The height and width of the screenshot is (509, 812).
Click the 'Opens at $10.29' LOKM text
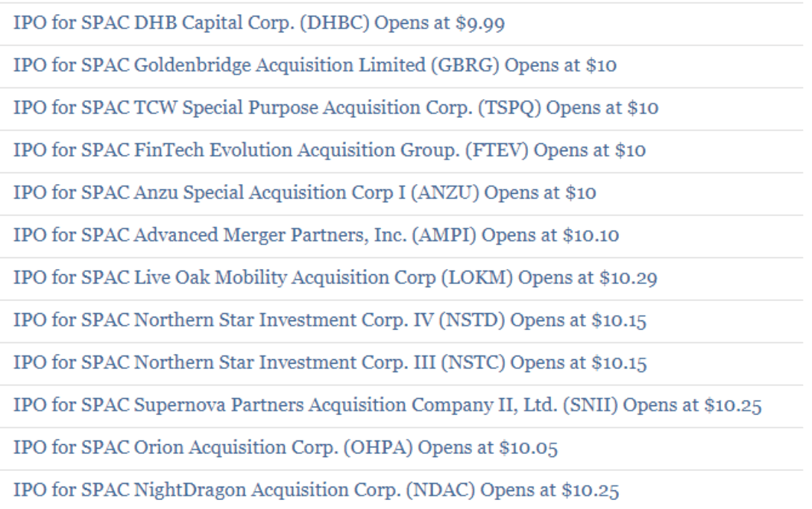point(588,278)
